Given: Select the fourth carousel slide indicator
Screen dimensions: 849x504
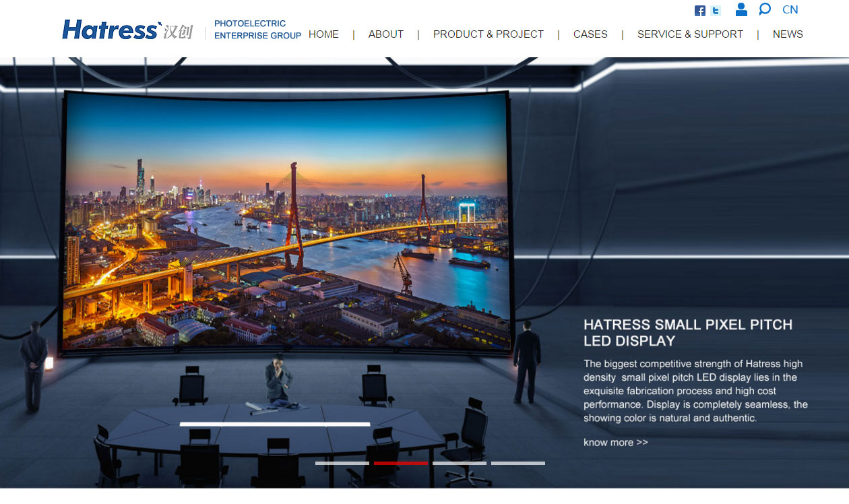Looking at the screenshot, I should pos(518,464).
